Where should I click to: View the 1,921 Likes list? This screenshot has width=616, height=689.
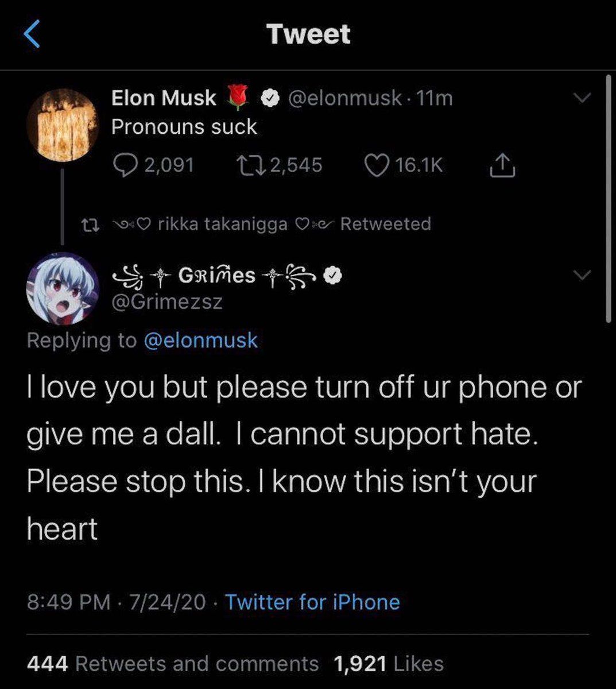tap(389, 664)
